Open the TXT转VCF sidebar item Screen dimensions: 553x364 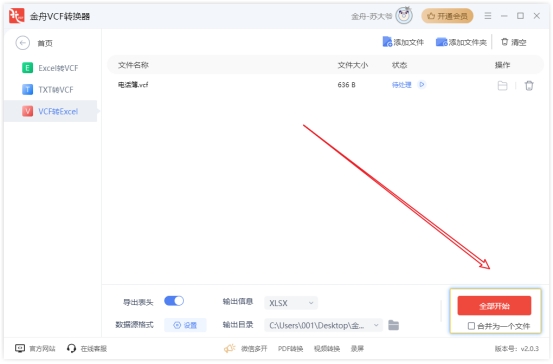50,90
